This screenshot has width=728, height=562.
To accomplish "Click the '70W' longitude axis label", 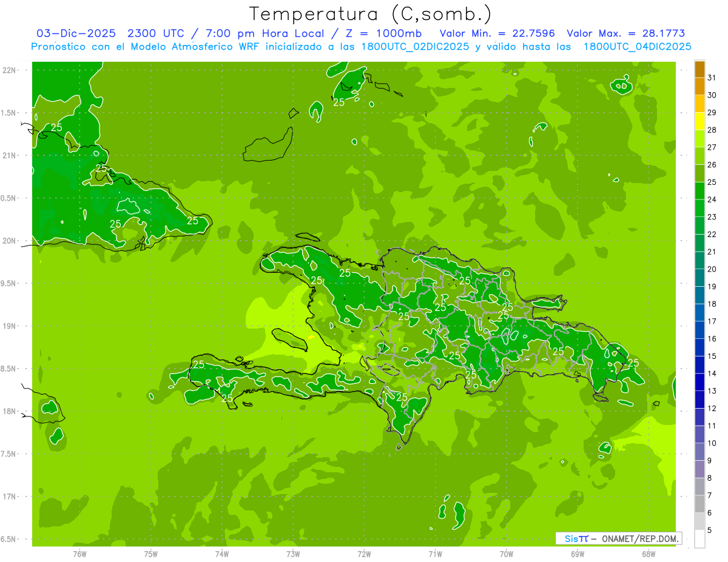I will pyautogui.click(x=506, y=554).
